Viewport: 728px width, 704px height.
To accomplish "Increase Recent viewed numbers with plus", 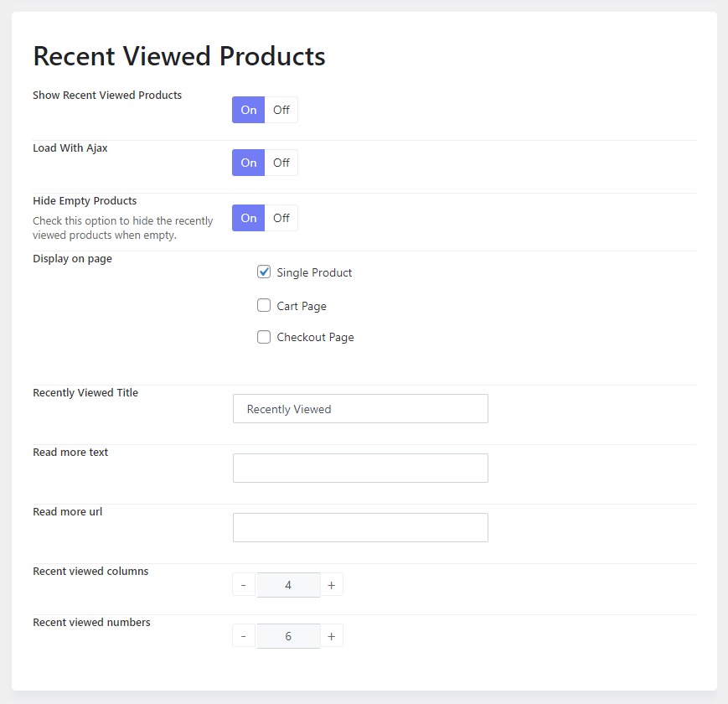I will tap(332, 636).
